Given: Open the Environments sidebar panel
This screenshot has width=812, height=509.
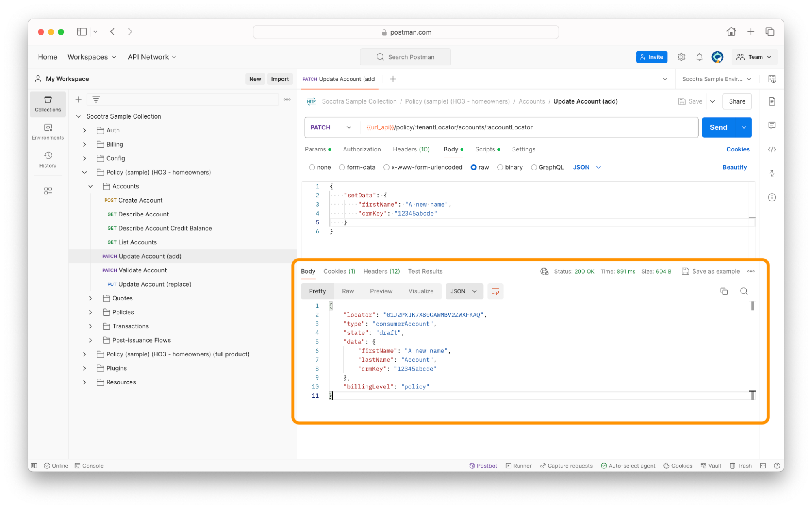Looking at the screenshot, I should pos(48,132).
